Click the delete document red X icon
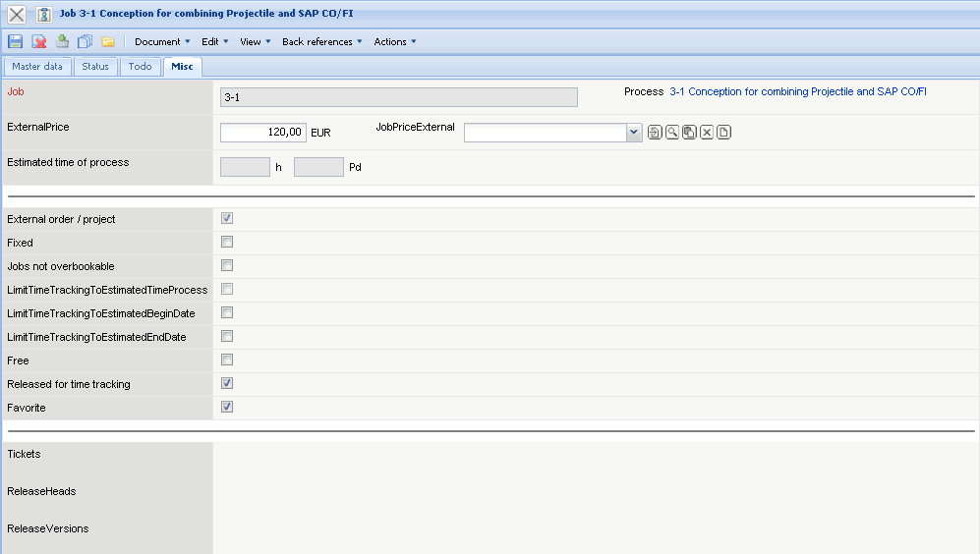This screenshot has width=980, height=554. point(39,42)
